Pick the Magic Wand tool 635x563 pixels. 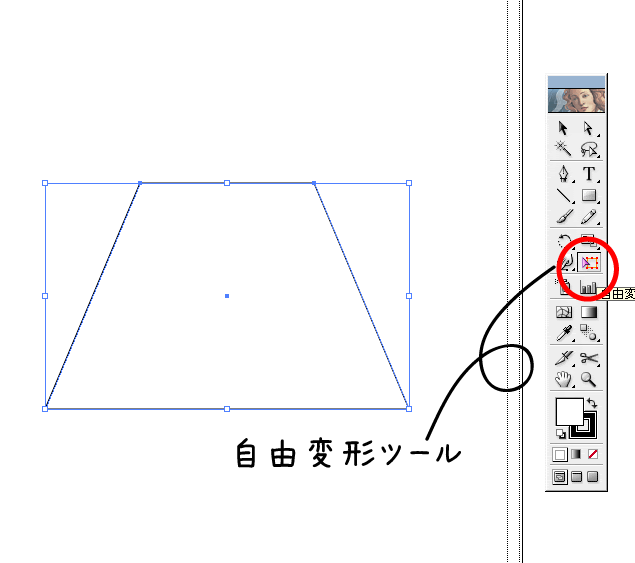tap(563, 148)
